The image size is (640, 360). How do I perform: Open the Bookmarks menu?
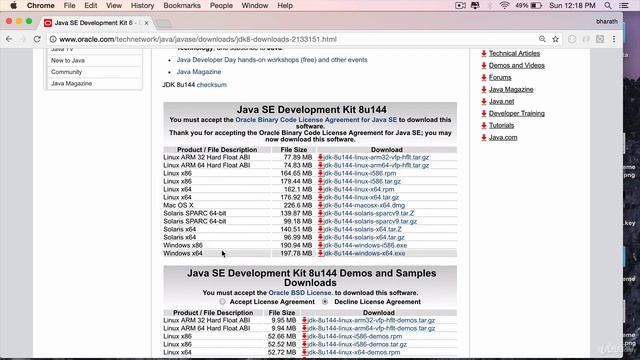tap(182, 6)
